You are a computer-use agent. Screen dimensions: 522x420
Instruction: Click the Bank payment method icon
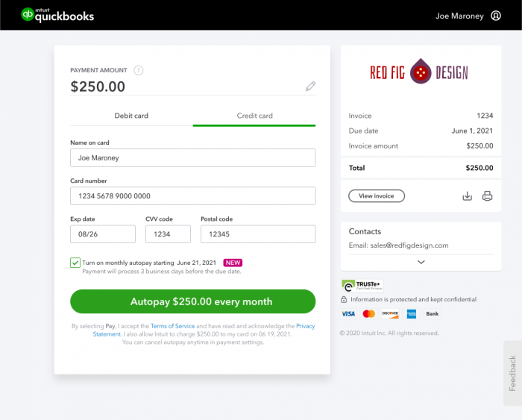click(x=432, y=314)
